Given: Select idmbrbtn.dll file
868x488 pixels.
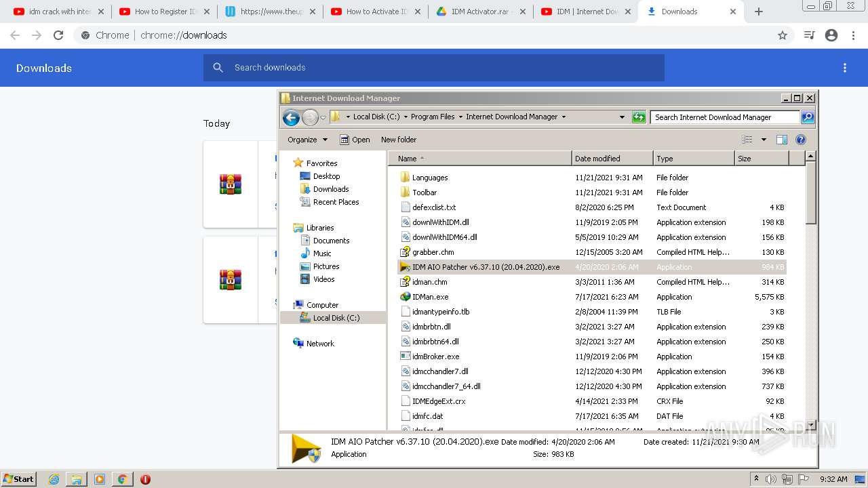Looking at the screenshot, I should (591, 327).
